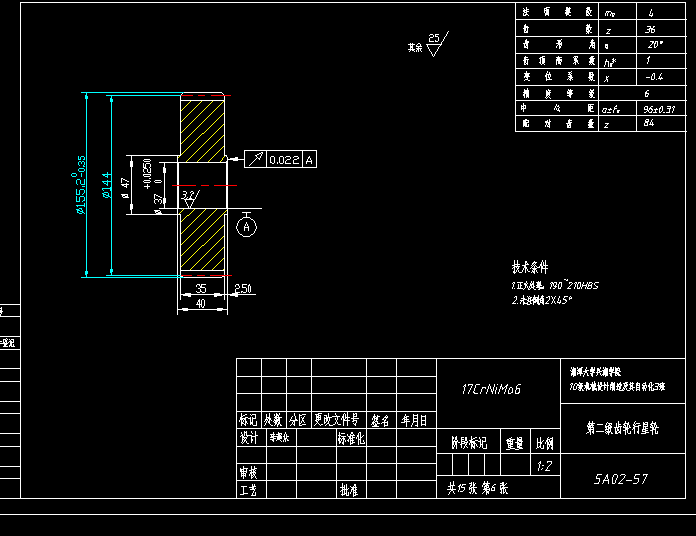Select the +0.0250 tolerance text
696x536 pixels.
coord(147,173)
